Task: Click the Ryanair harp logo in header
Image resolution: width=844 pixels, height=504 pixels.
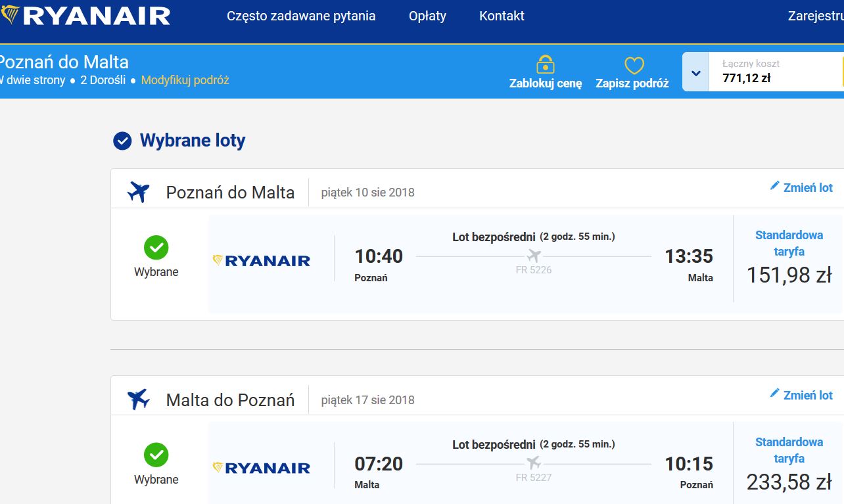Action: pos(9,15)
